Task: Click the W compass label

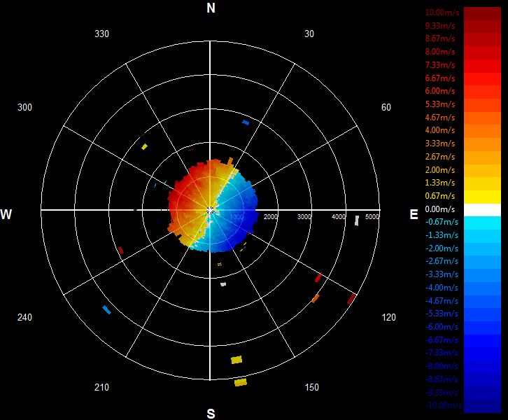Action: coord(6,214)
